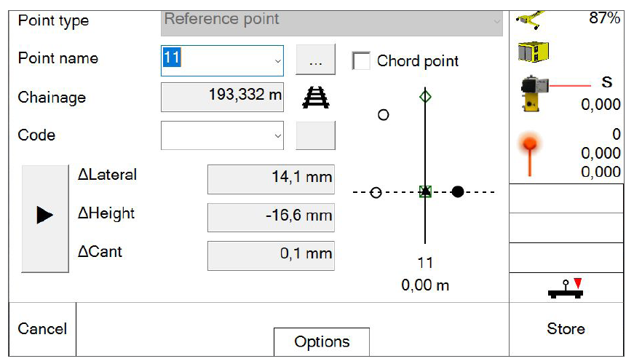Image resolution: width=634 pixels, height=364 pixels.
Task: Click the yellow battery box icon
Action: 534,52
